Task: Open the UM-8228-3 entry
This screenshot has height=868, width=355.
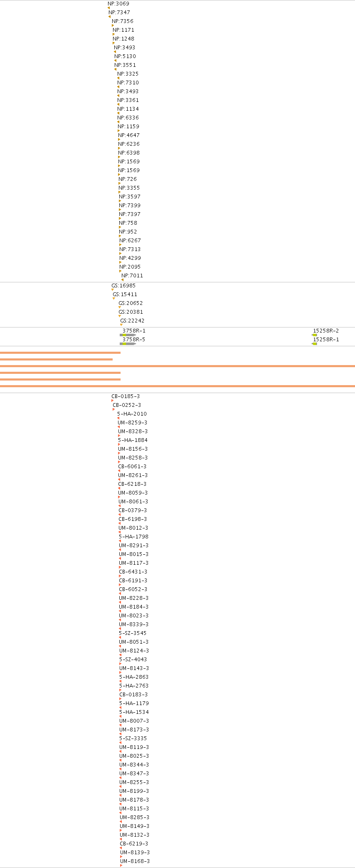Action: coord(133,598)
